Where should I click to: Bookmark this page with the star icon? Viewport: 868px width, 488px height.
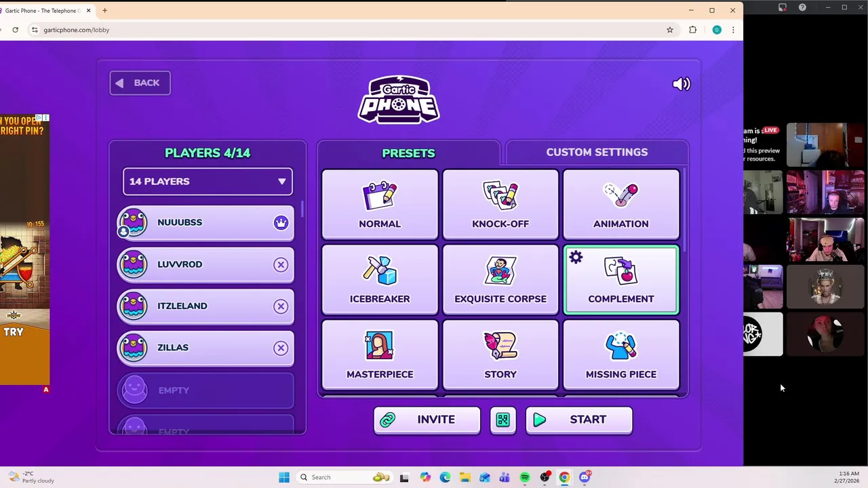[x=670, y=30]
